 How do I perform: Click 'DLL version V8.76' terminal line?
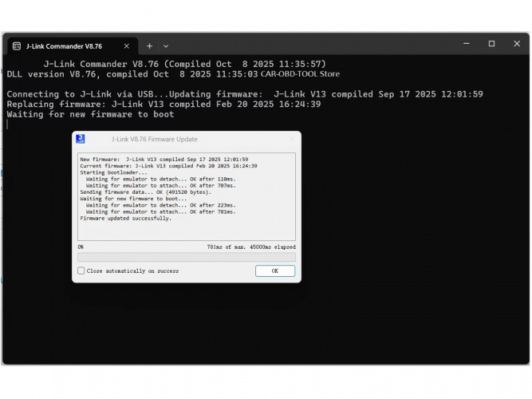(132, 74)
